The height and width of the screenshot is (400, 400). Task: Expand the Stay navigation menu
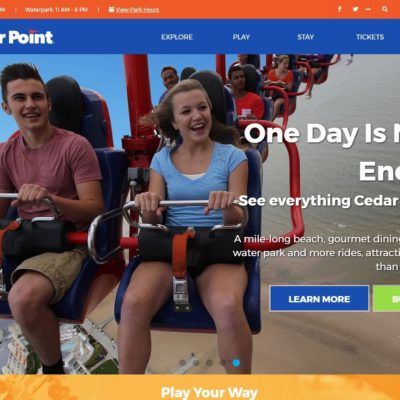click(x=305, y=37)
